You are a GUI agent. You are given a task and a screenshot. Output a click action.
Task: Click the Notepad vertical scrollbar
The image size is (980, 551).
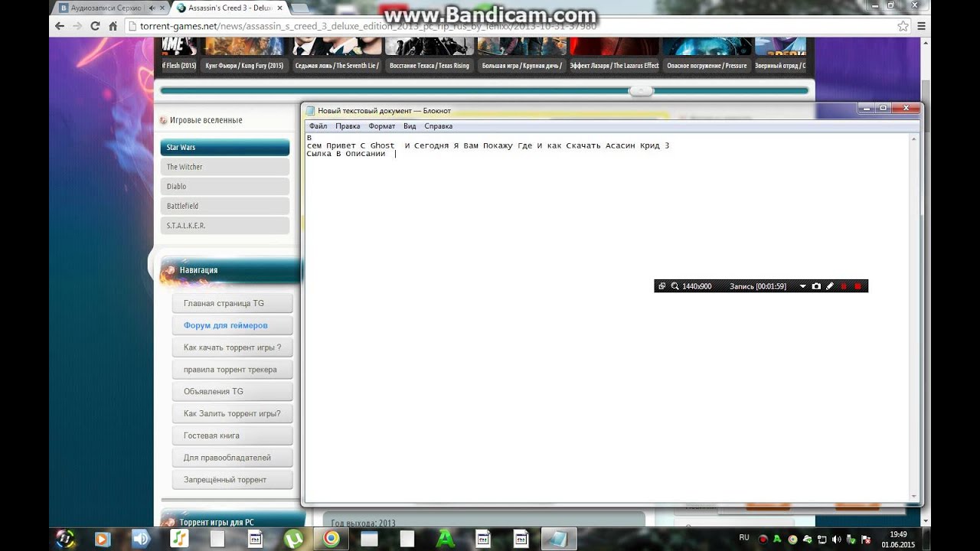[914, 318]
